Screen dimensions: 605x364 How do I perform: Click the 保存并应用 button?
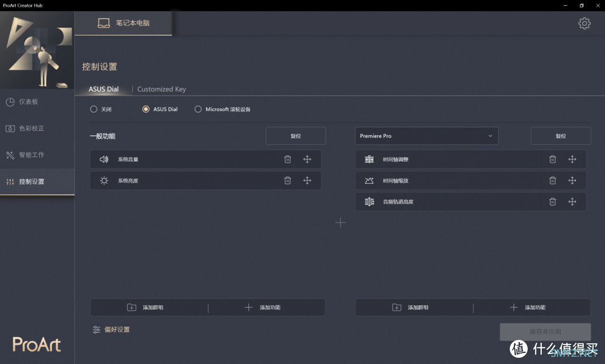pos(545,332)
